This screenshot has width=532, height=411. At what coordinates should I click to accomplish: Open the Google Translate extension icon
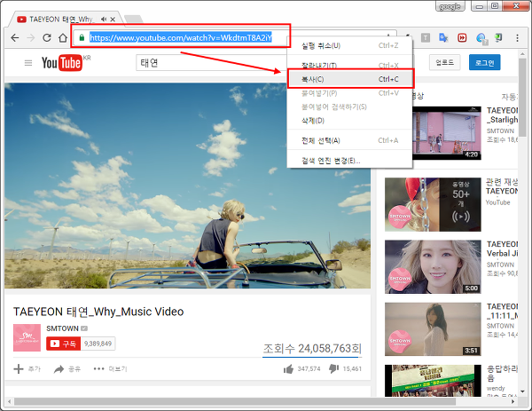[x=443, y=37]
